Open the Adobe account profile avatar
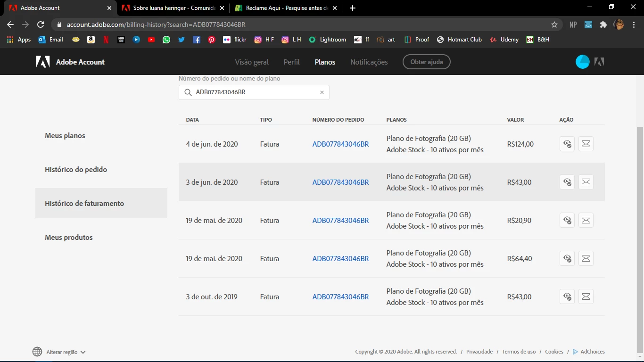Viewport: 644px width, 362px height. tap(583, 62)
